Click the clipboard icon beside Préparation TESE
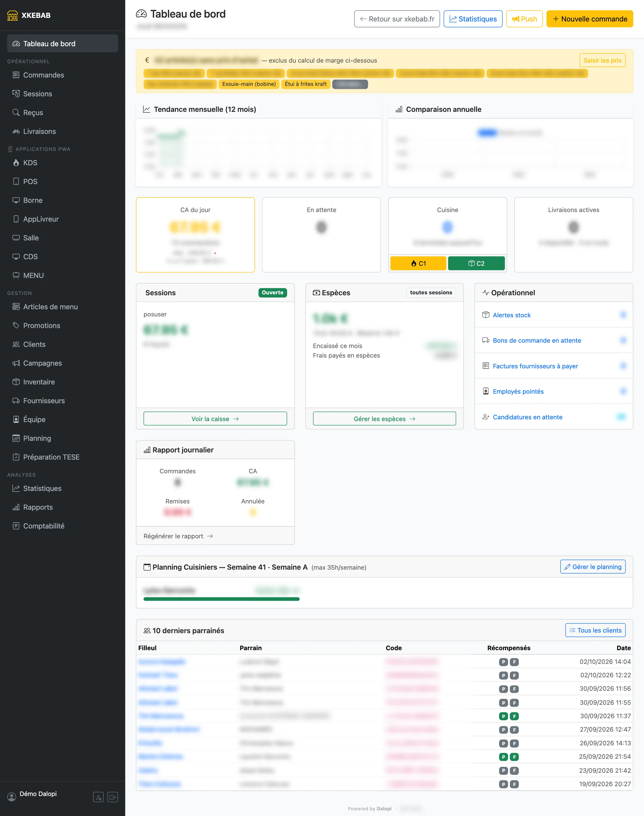Screen dimensions: 644x816 [16, 457]
